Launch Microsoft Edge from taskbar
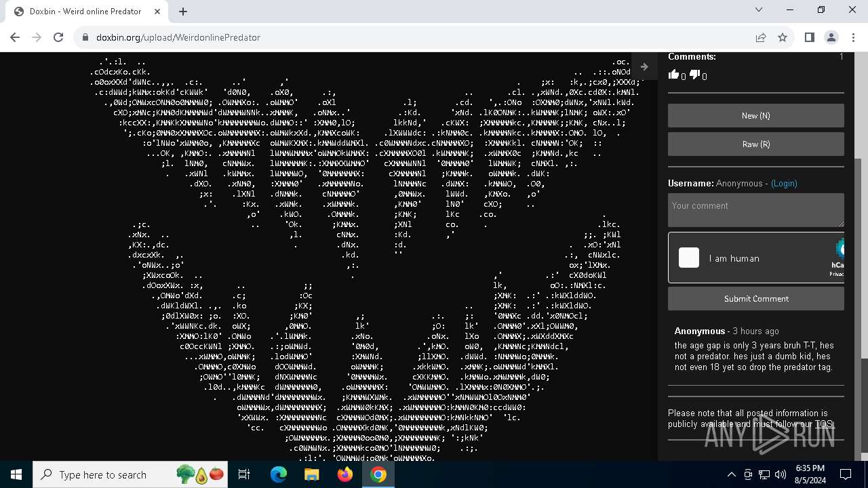The image size is (868, 488). (279, 474)
